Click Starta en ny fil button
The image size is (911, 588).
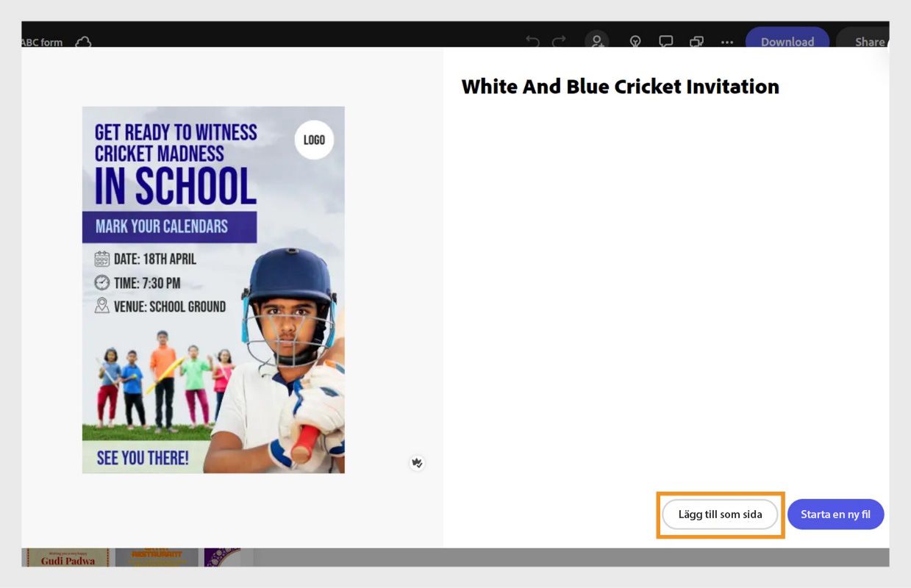point(835,514)
